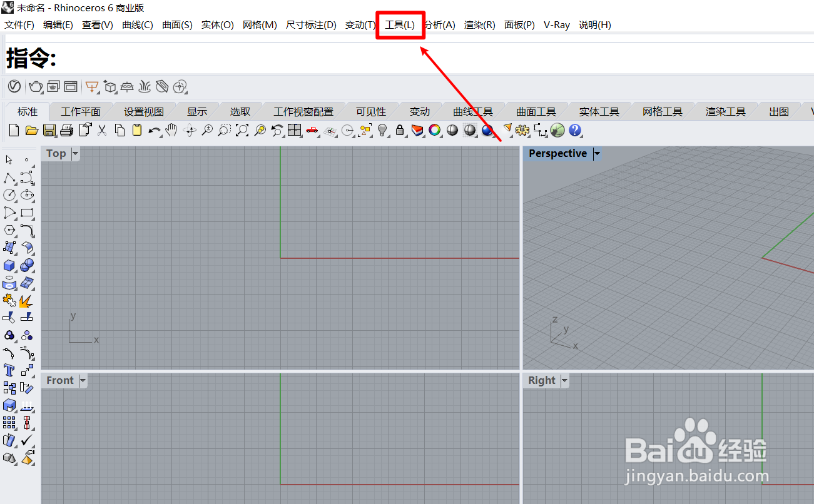Open the 曲线(C) menu
Viewport: 814px width, 504px height.
138,25
